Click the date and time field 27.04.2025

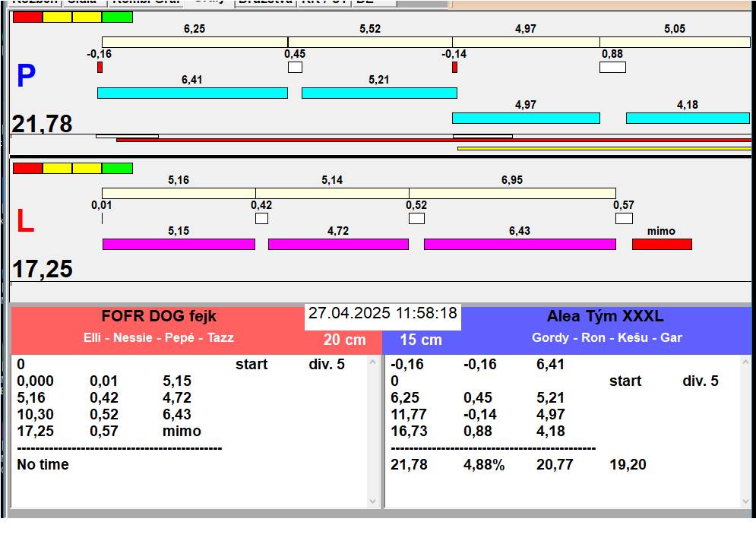click(x=382, y=313)
